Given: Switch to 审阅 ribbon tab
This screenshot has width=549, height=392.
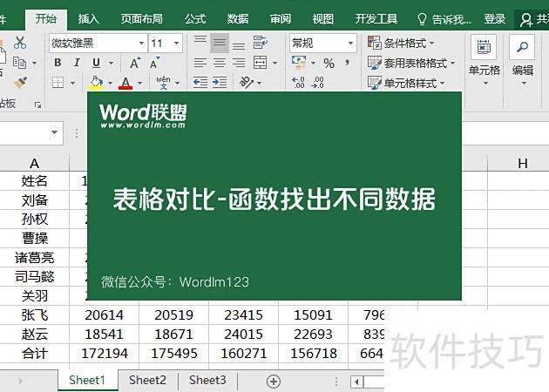Looking at the screenshot, I should click(x=280, y=19).
